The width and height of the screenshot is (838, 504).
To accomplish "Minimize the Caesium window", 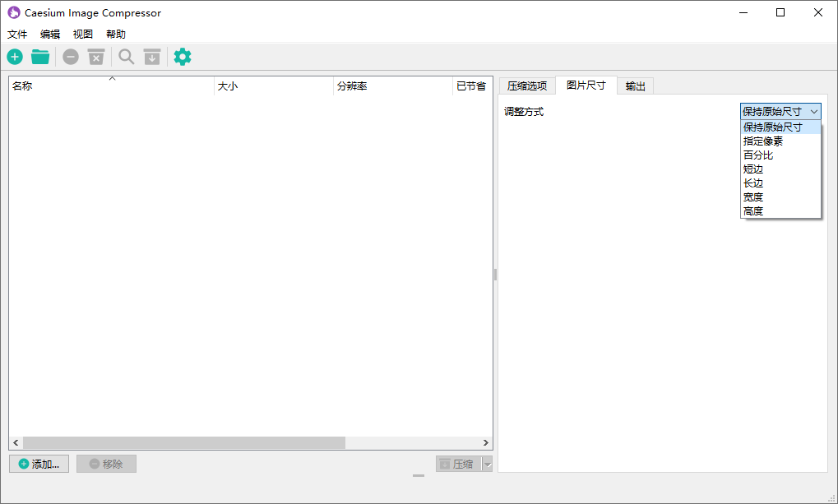I will coord(743,12).
